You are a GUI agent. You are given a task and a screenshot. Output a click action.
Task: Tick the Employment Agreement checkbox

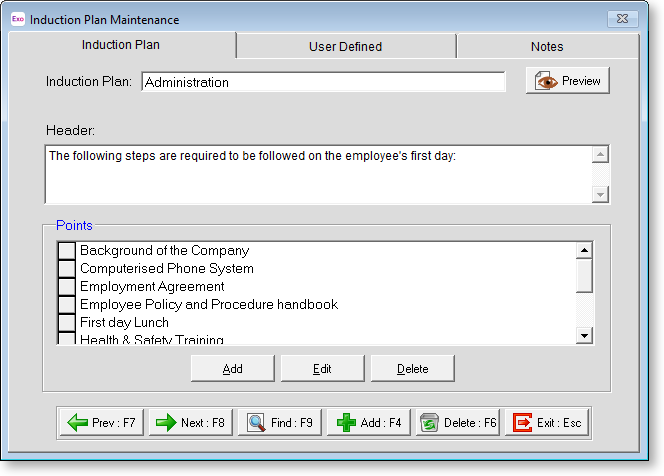[67, 287]
